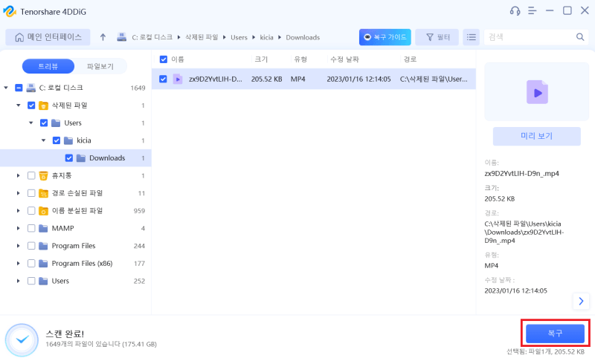Viewport: 595px width, 364px height.
Task: Click the 삭제된 파일 breadcrumb link
Action: [x=202, y=37]
